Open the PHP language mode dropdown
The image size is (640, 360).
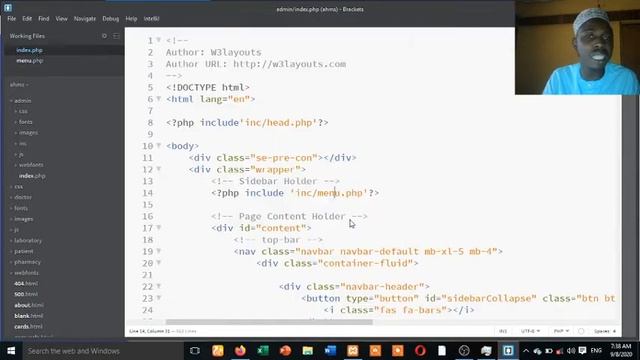[x=561, y=331]
